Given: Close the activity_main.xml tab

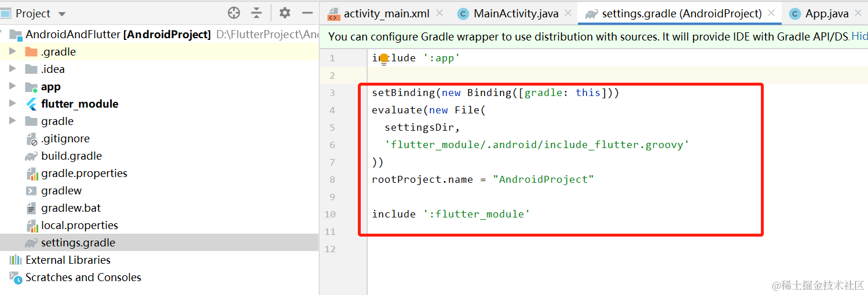Looking at the screenshot, I should (440, 13).
